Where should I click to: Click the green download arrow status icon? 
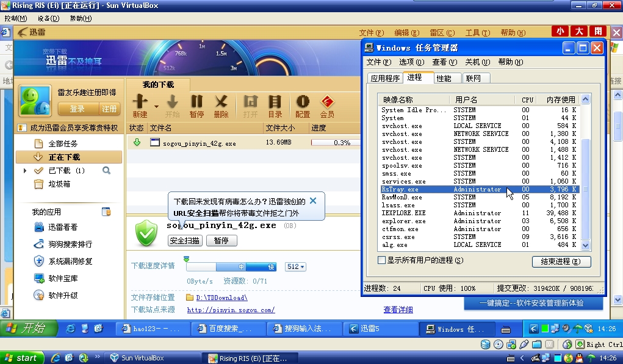tap(137, 143)
